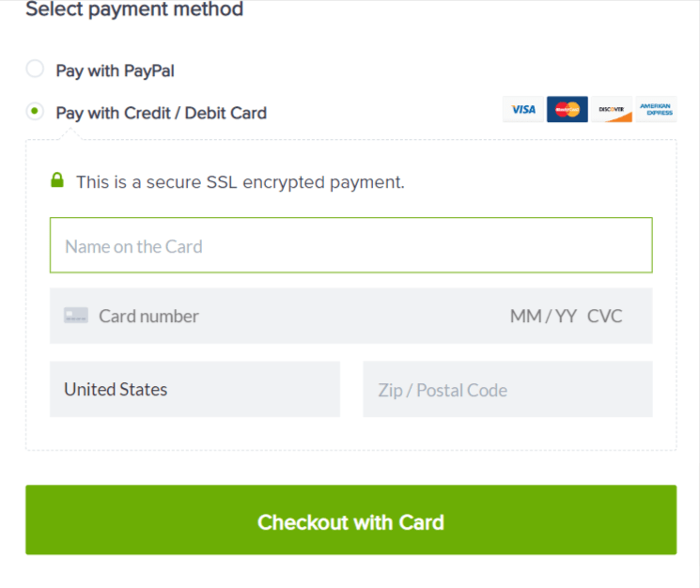Screen dimensions: 700x588
Task: Click the Select payment method heading
Action: (x=134, y=8)
